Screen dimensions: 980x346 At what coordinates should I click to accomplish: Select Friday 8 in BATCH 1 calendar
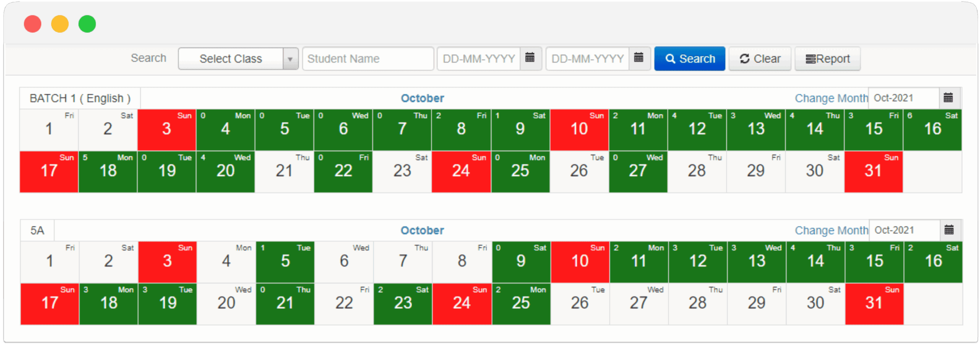[461, 130]
